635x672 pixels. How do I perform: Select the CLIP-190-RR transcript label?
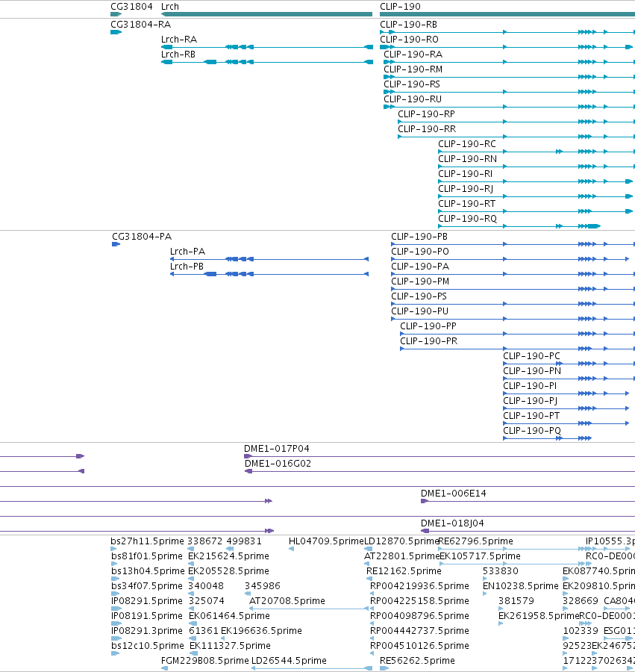click(427, 129)
